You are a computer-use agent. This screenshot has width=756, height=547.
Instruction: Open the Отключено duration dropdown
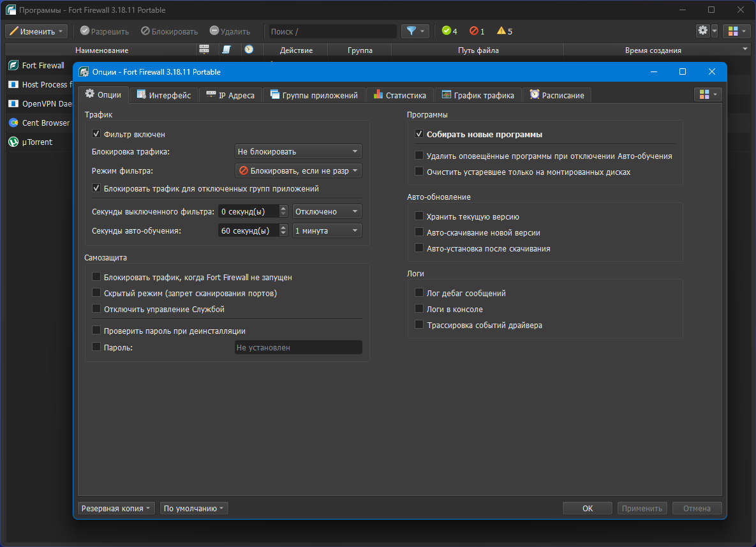(327, 212)
